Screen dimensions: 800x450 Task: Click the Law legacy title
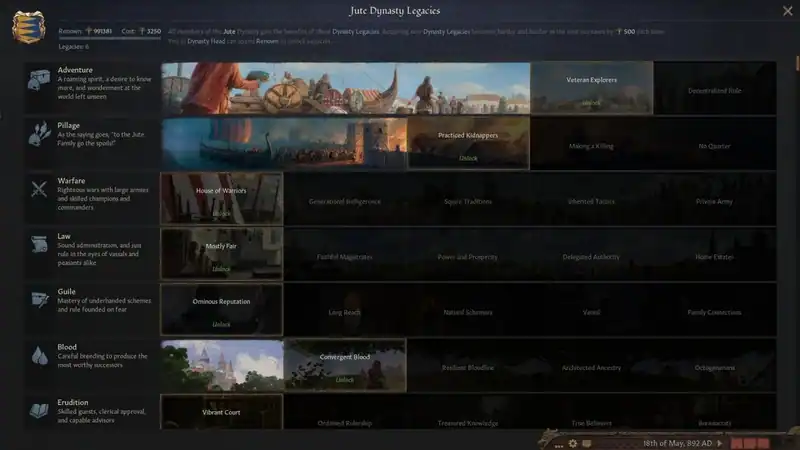tap(64, 236)
